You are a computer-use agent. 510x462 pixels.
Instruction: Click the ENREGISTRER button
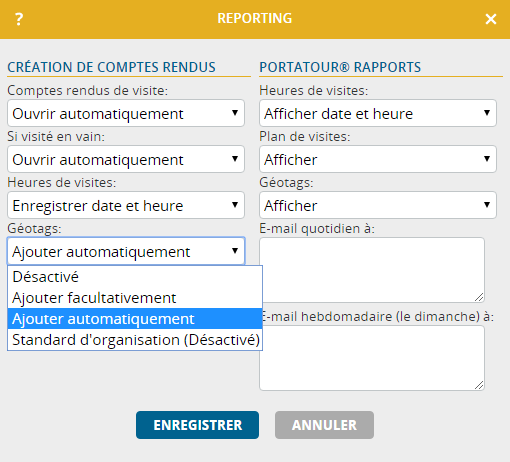click(x=197, y=425)
